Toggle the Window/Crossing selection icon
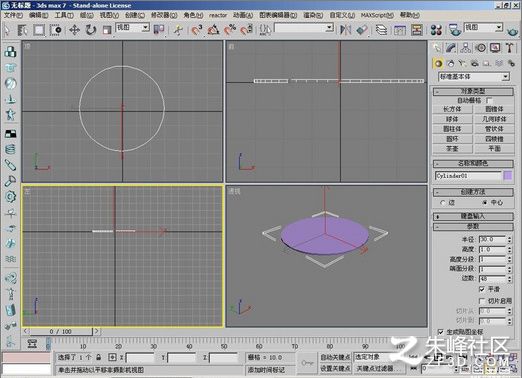 click(x=56, y=30)
